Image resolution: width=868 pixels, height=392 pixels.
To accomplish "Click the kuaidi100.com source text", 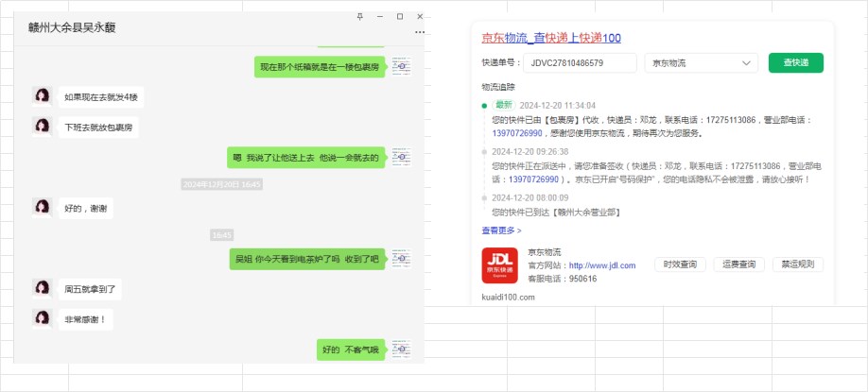I will 508,298.
